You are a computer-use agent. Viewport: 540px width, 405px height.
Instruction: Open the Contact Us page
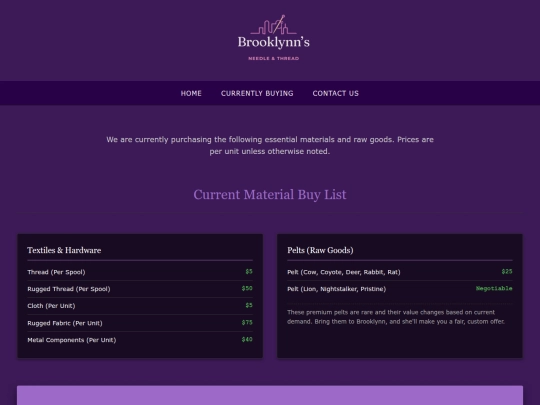point(335,93)
